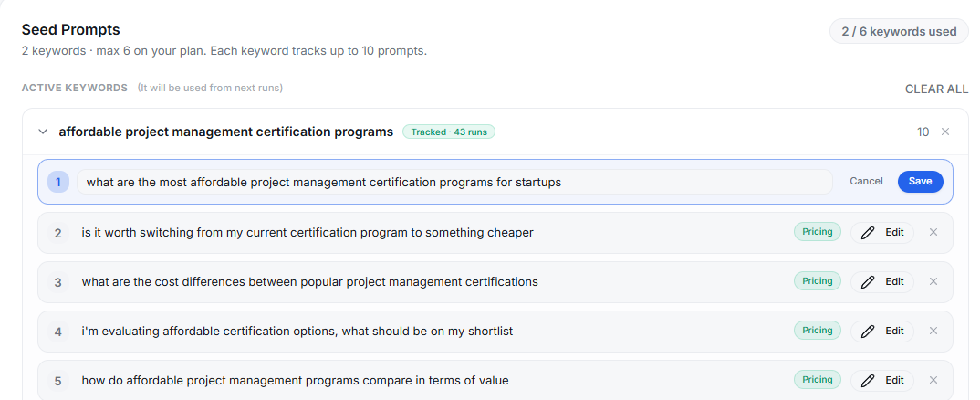The width and height of the screenshot is (980, 400).
Task: Remove the affordable project management certification keyword
Action: point(945,132)
